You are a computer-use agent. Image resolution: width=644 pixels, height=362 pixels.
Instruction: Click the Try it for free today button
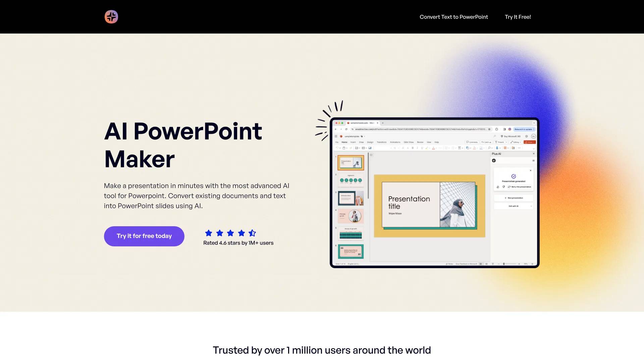(144, 236)
